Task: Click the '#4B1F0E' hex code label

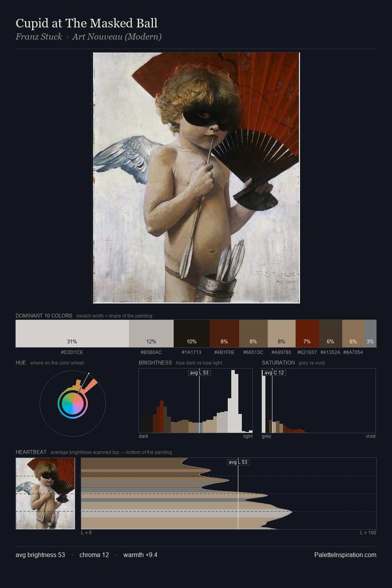Action: 224,352
